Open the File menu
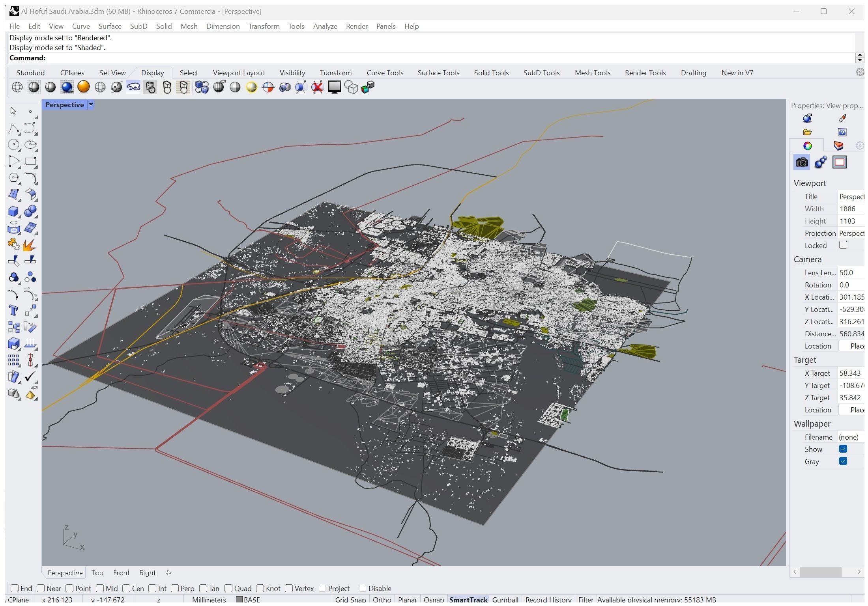This screenshot has width=868, height=606. pyautogui.click(x=15, y=26)
